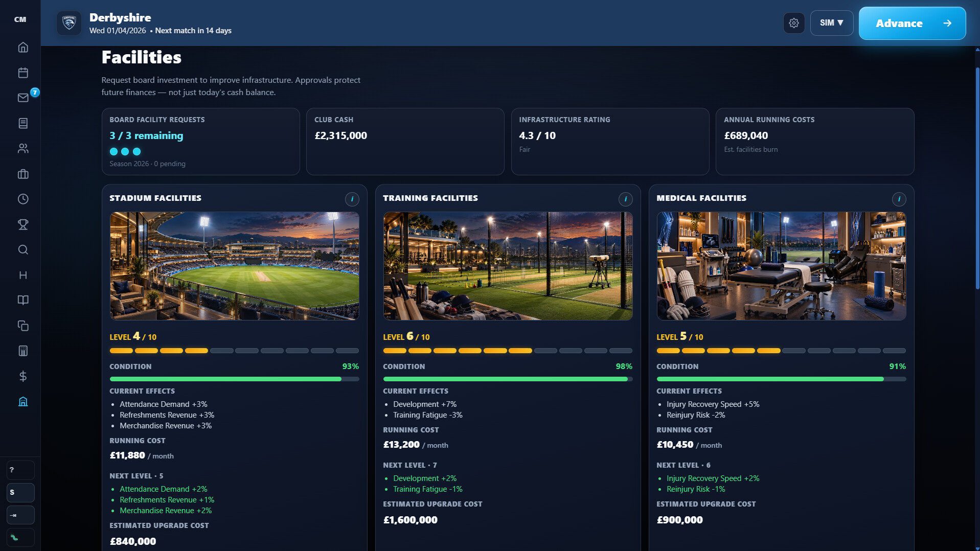This screenshot has height=551, width=980.
Task: Open the home icon in sidebar
Action: (23, 48)
